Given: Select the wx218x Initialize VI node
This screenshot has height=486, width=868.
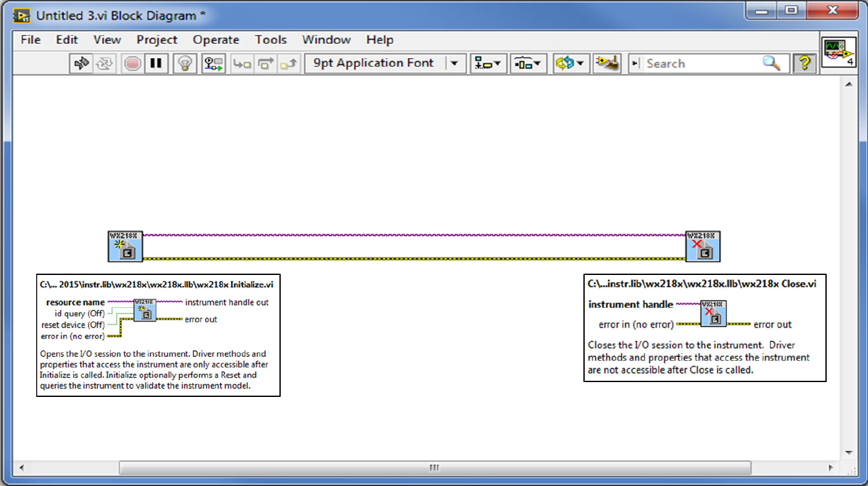Looking at the screenshot, I should [125, 246].
